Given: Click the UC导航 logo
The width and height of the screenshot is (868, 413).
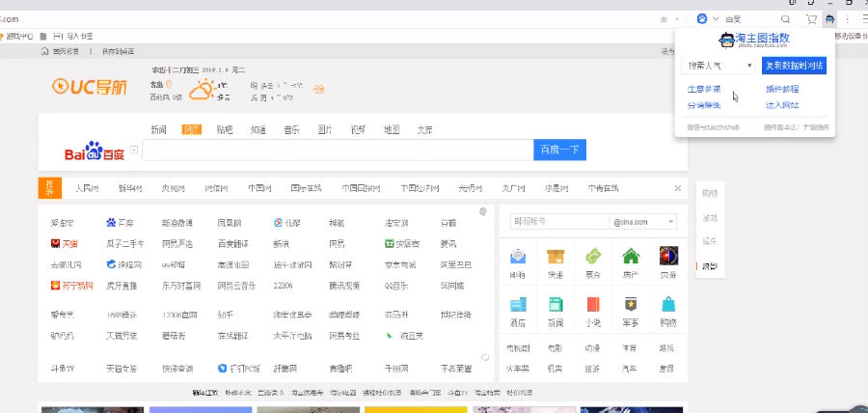Looking at the screenshot, I should (x=90, y=87).
